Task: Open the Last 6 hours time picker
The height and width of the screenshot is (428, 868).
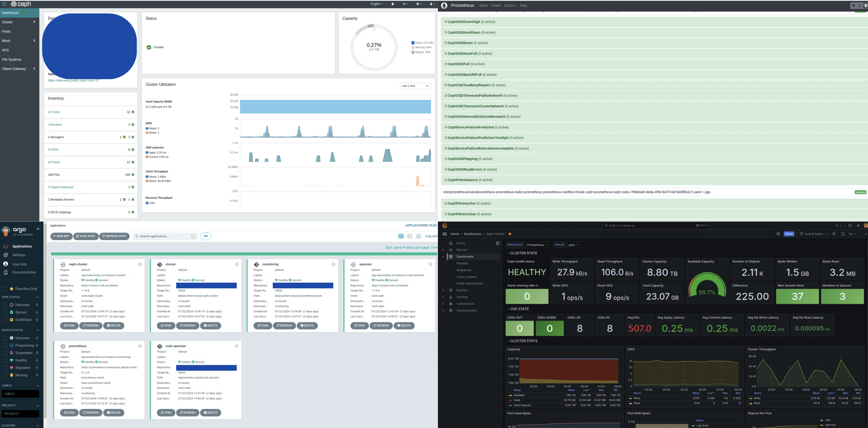Action: point(813,234)
